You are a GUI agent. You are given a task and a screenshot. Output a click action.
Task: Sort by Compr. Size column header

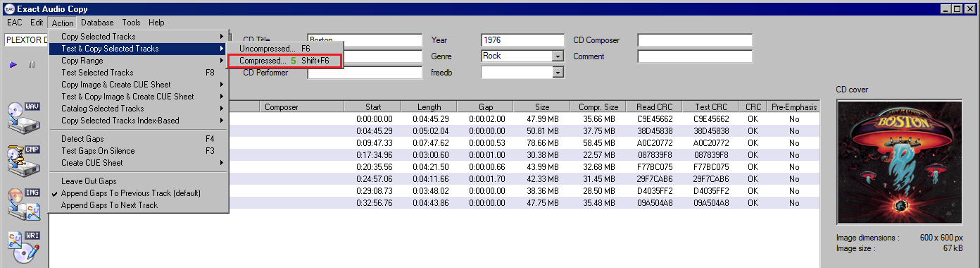(x=598, y=107)
